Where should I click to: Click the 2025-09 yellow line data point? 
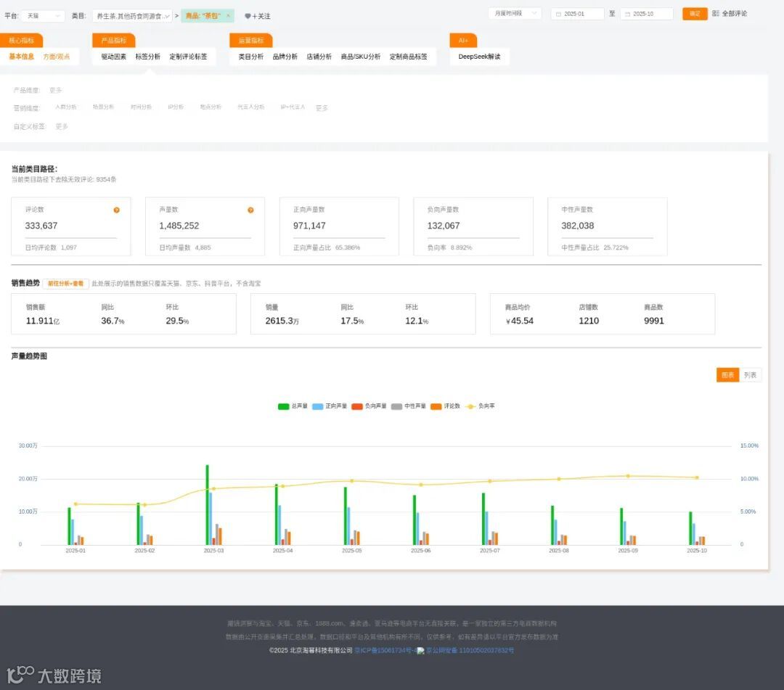[628, 476]
